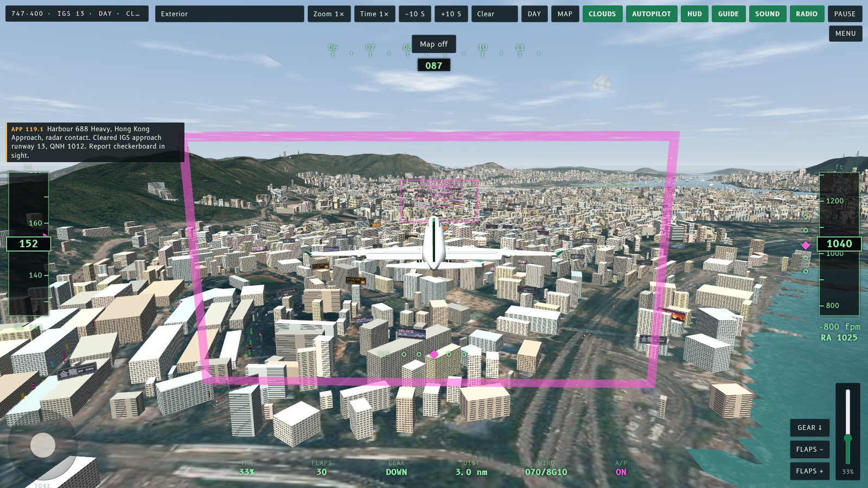This screenshot has height=488, width=868.
Task: Click the magenta glideslope diamond marker
Action: coord(806,246)
